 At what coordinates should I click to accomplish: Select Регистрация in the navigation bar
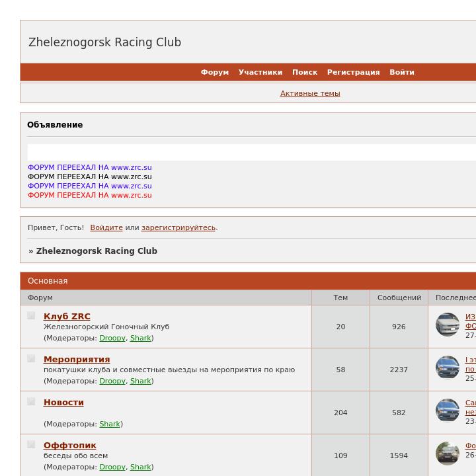[353, 72]
